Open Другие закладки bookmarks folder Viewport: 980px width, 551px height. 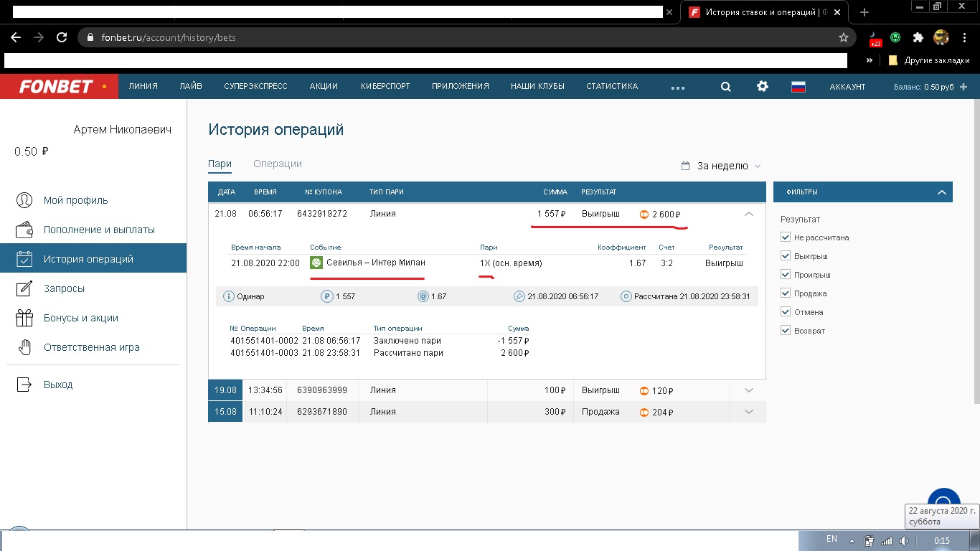click(x=929, y=61)
